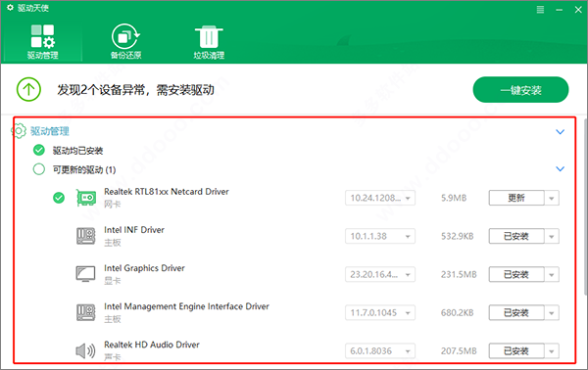Screen dimensions: 588x370
Task: Click the green upward arrow circle icon
Action: [x=28, y=89]
